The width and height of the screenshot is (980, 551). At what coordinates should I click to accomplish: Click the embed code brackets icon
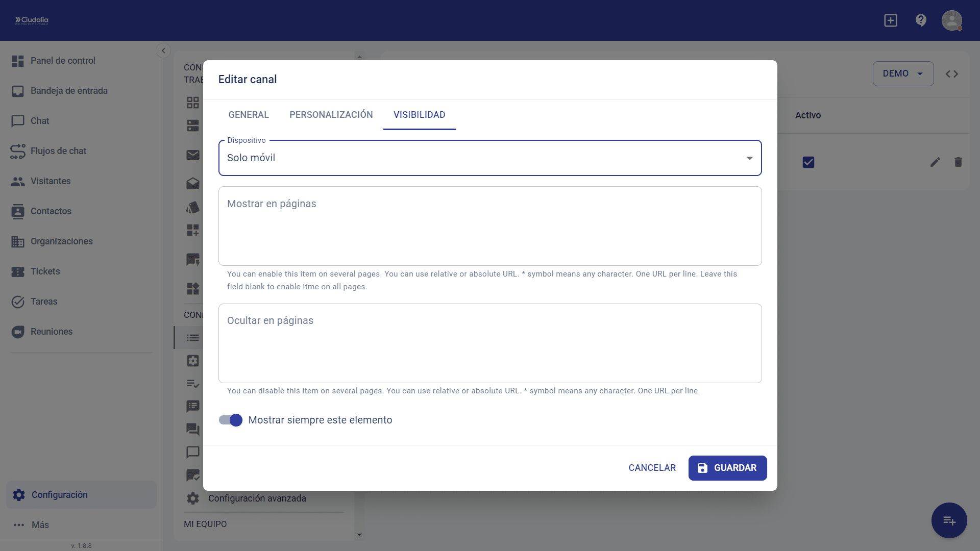coord(951,74)
